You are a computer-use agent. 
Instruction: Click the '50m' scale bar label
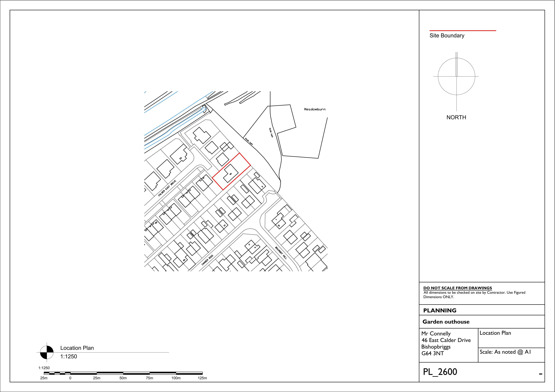123,378
